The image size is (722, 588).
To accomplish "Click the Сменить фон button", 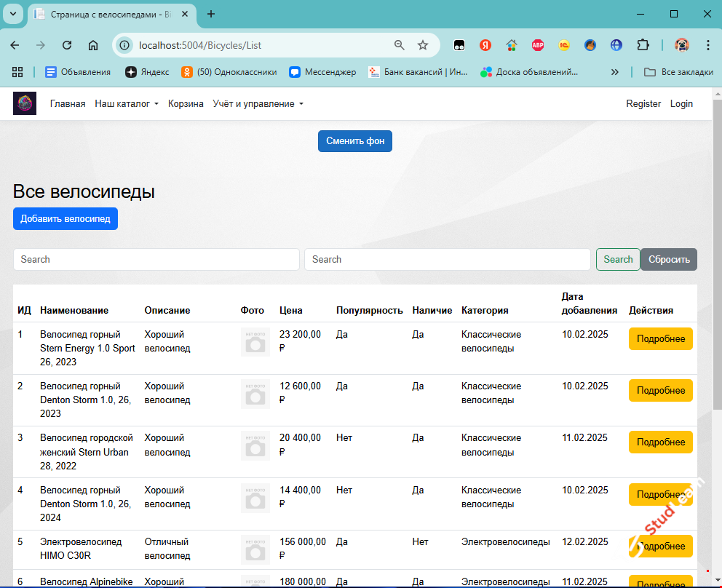I will tap(355, 141).
